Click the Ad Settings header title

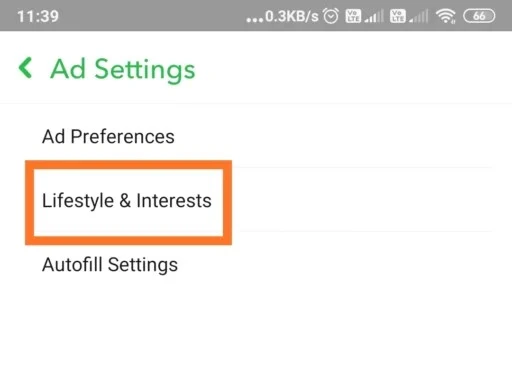tap(123, 69)
